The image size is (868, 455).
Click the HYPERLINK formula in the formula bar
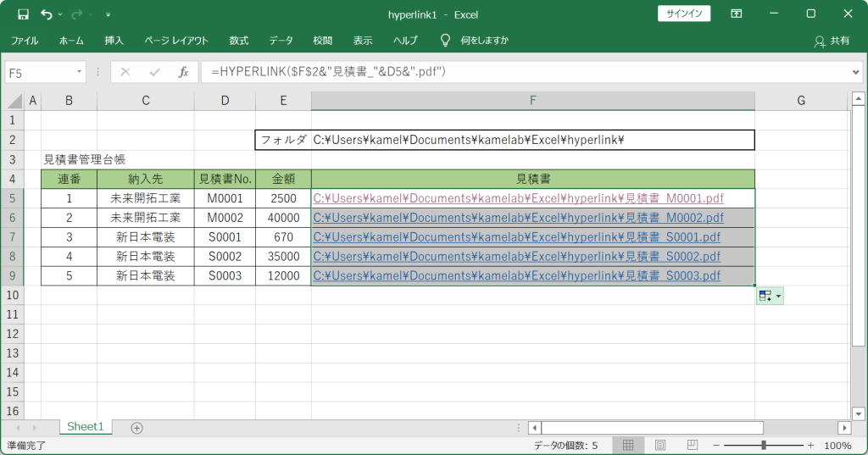pos(328,72)
